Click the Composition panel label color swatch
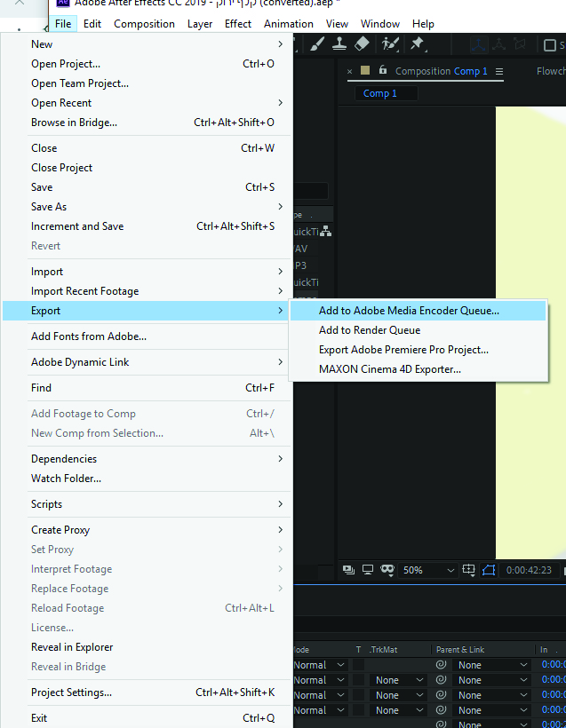 coord(365,70)
